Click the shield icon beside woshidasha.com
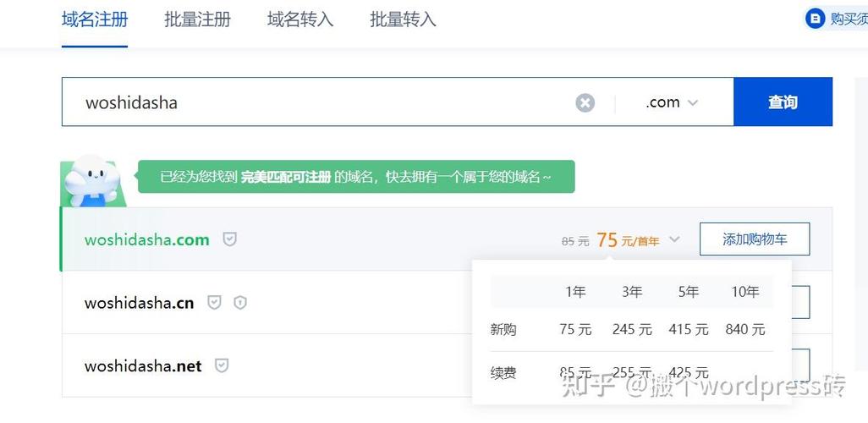868x423 pixels. point(229,239)
